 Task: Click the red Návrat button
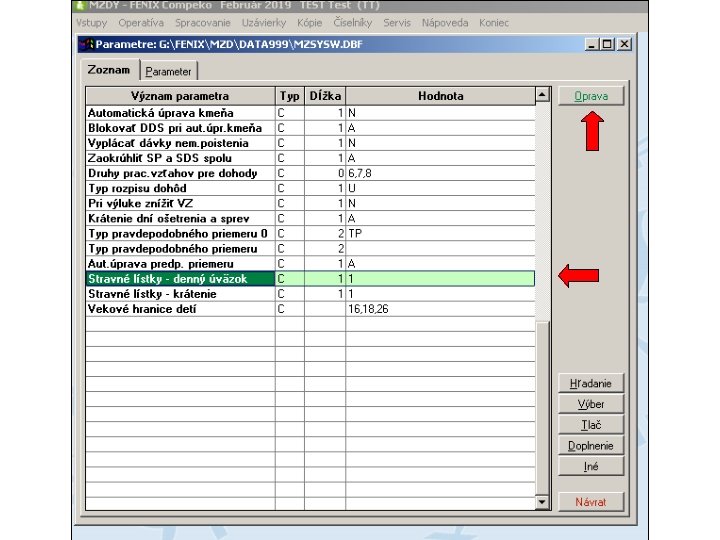(591, 502)
